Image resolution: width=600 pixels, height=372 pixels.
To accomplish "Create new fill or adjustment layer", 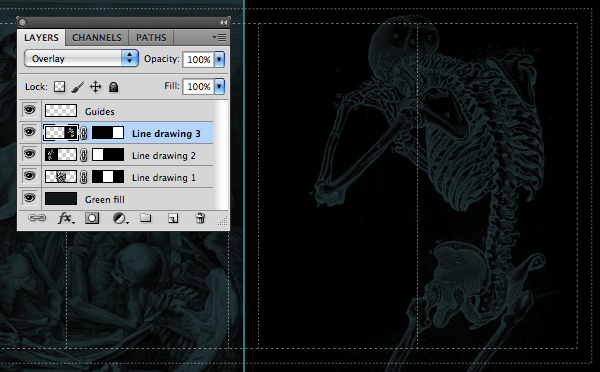I will [x=120, y=219].
